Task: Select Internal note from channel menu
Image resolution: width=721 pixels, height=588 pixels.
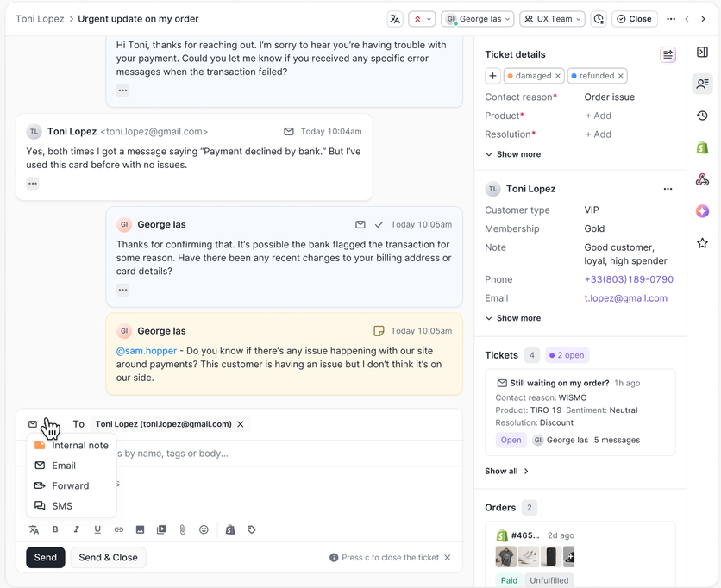Action: pyautogui.click(x=72, y=446)
